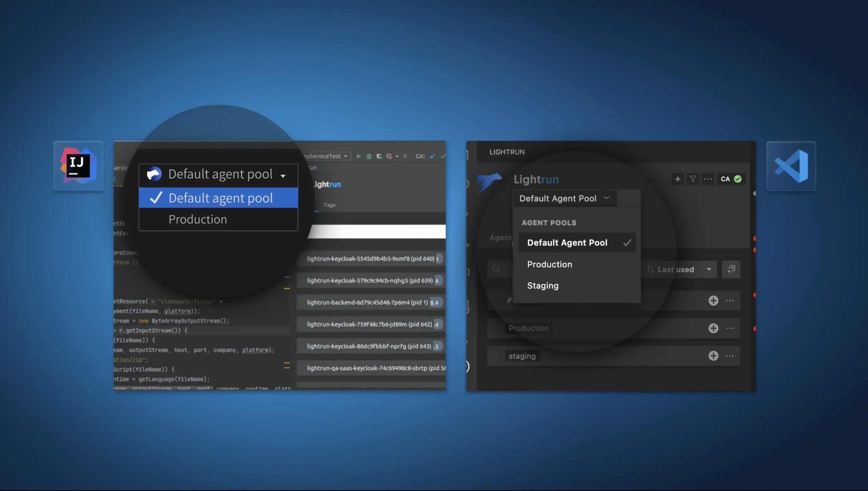This screenshot has width=868, height=491.
Task: Click the collapse-all icon beside Last used
Action: coord(731,269)
